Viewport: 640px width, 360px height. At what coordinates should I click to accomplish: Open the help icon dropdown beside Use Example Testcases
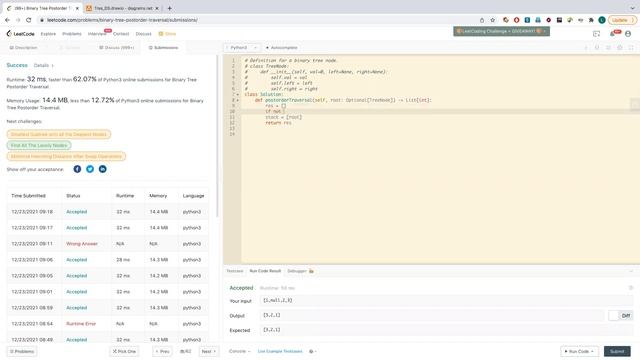point(313,351)
